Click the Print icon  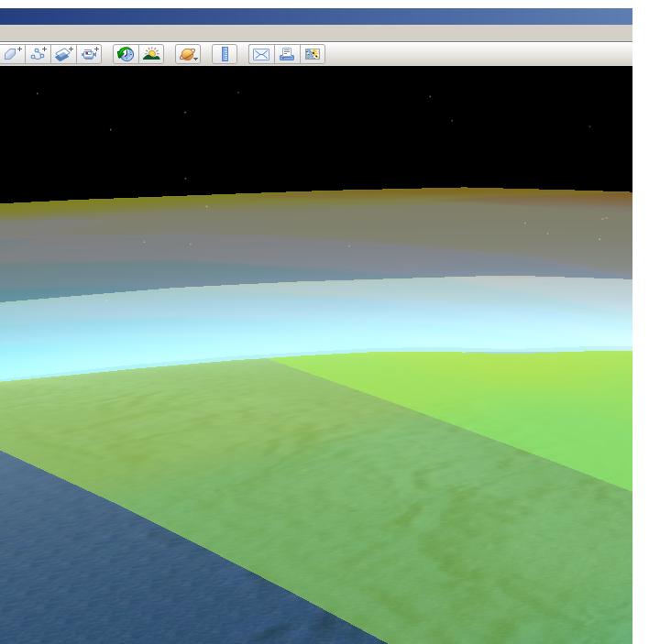pos(287,54)
